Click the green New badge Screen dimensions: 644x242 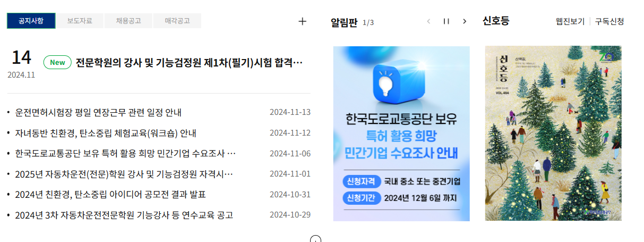tap(57, 62)
